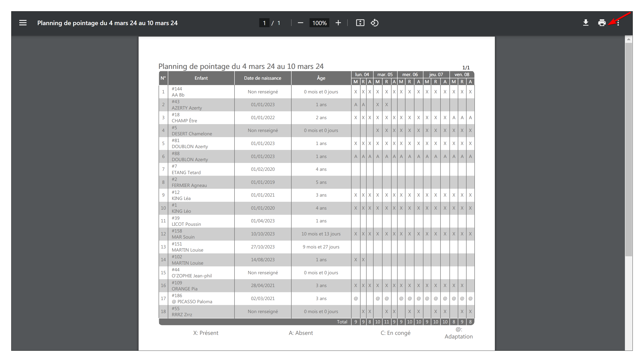This screenshot has height=362, width=644.
Task: Select the child name 'LICOT Poussin'
Action: [x=186, y=224]
